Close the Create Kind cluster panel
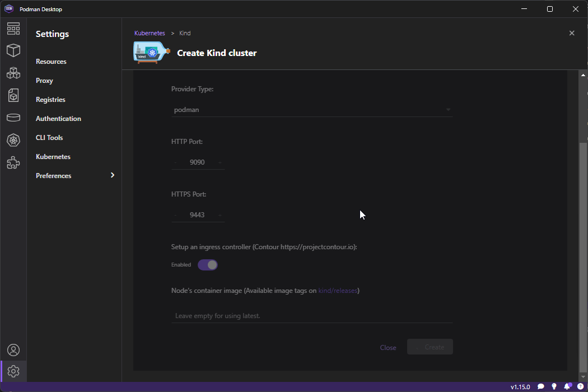Image resolution: width=588 pixels, height=392 pixels. (x=572, y=33)
